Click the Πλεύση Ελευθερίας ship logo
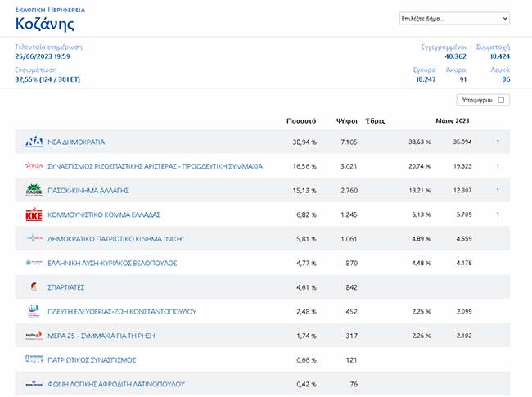 pos(34,311)
